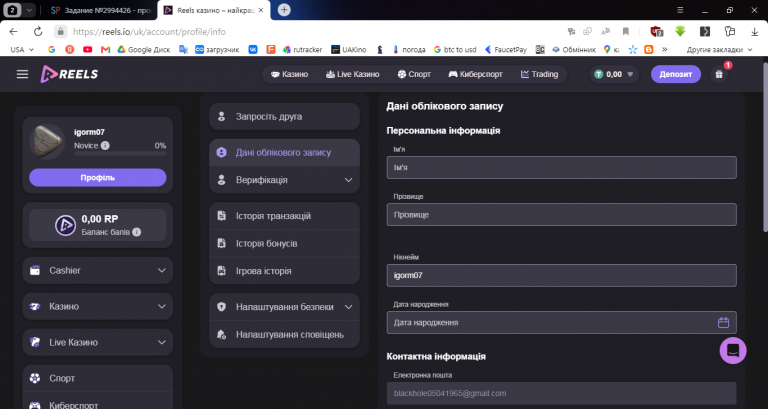This screenshot has width=768, height=409.
Task: Click the Профіль button
Action: pyautogui.click(x=97, y=177)
